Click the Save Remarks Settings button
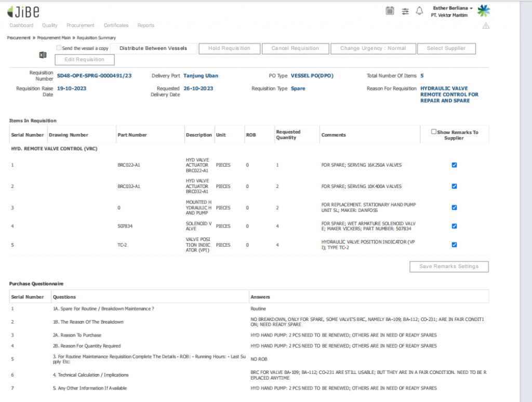532x402 pixels. 449,266
